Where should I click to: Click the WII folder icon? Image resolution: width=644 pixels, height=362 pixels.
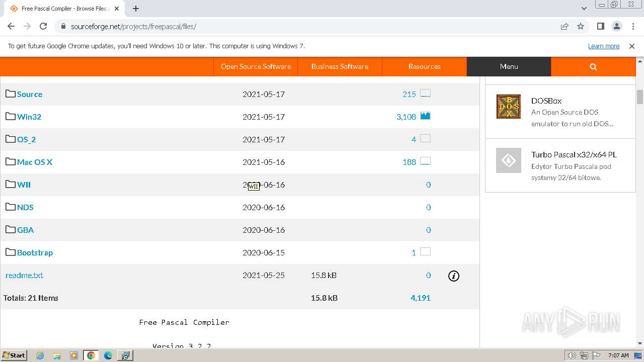[x=11, y=184]
